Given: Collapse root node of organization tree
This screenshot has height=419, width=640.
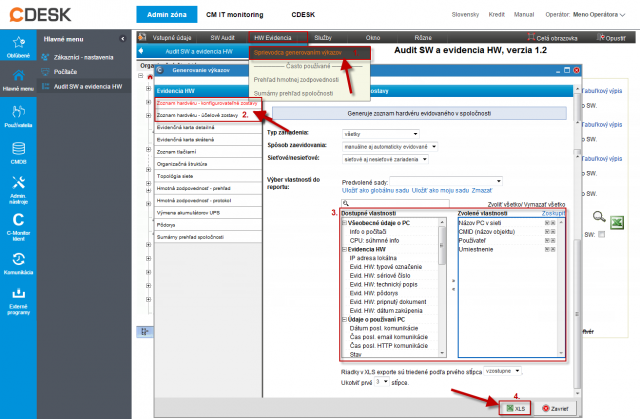Looking at the screenshot, I should tap(141, 76).
